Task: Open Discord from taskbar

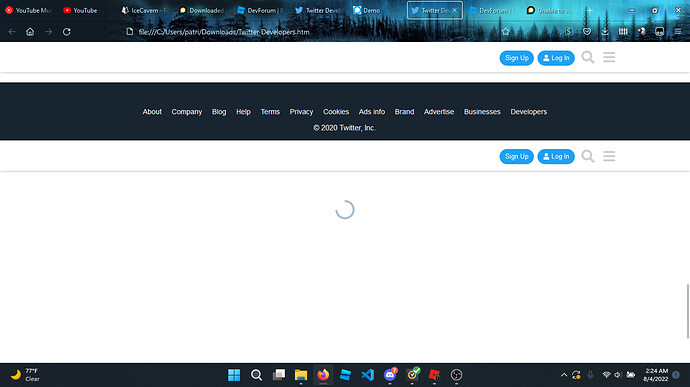Action: tap(390, 375)
